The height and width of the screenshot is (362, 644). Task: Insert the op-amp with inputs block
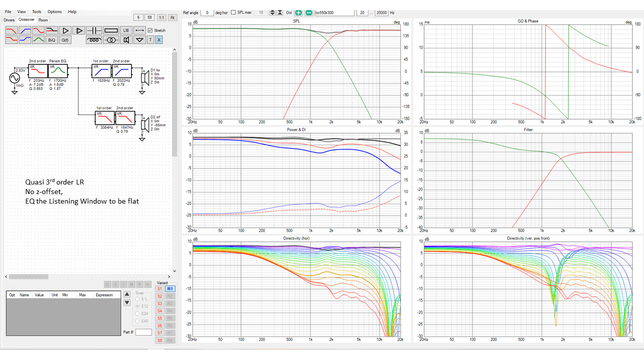78,30
